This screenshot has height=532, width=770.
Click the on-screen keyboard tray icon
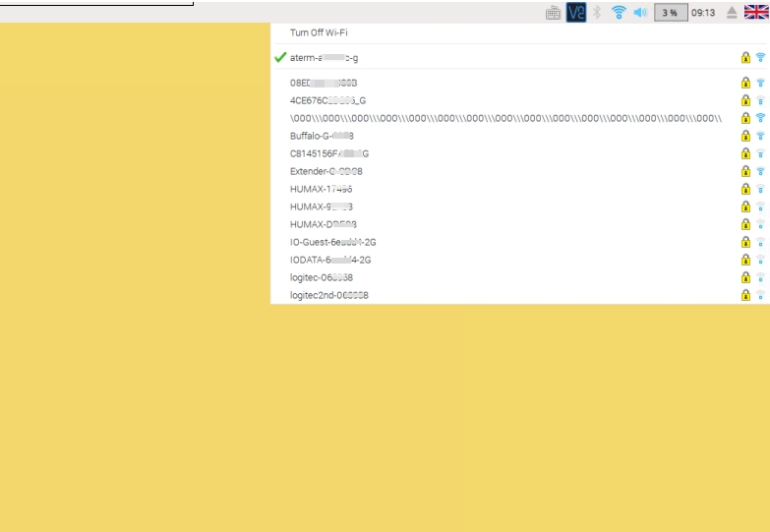point(554,13)
